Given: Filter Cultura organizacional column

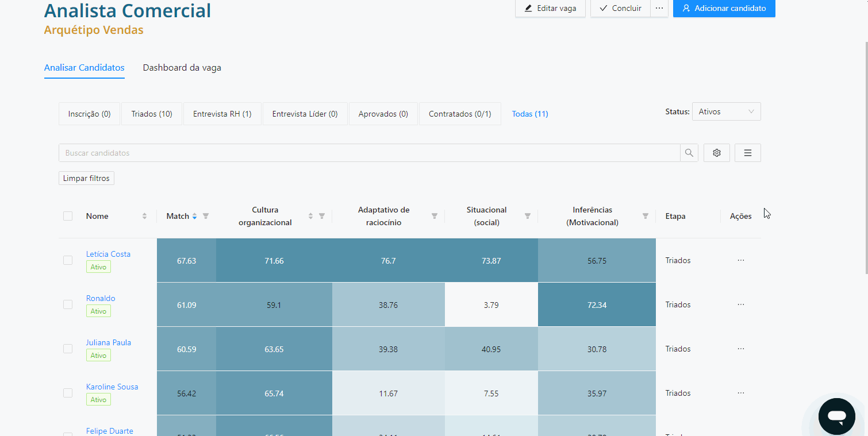Looking at the screenshot, I should 322,216.
